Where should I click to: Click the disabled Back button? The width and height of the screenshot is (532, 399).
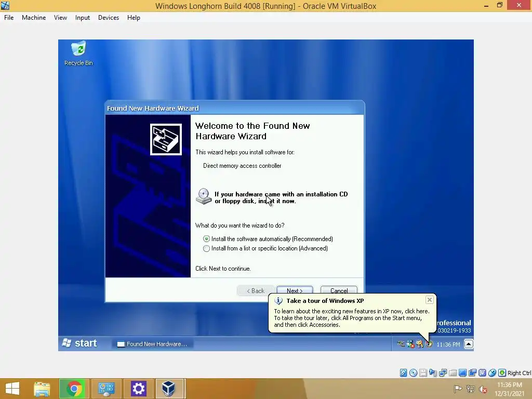tap(255, 291)
